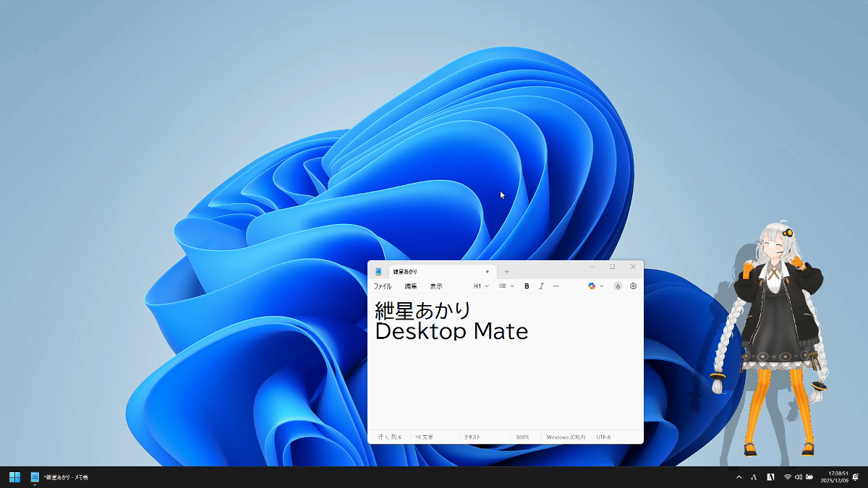Click the Windows (CRLF) line ending indicator

tap(566, 437)
